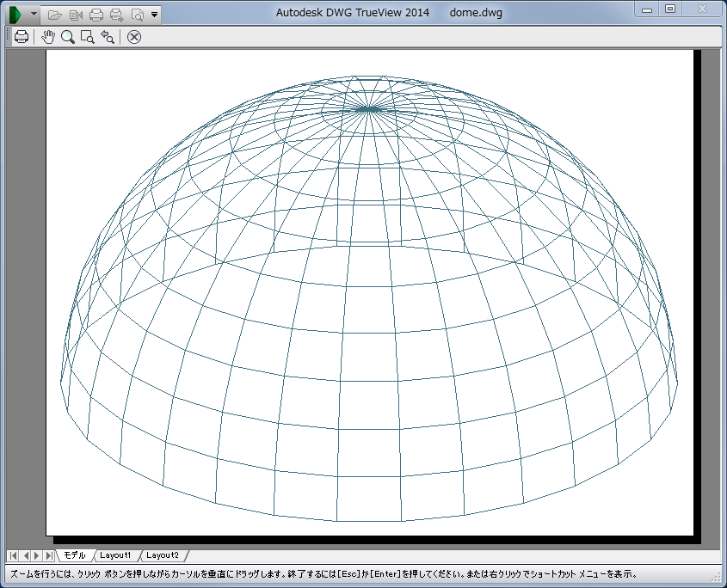Open the Layout2 tab
Image resolution: width=727 pixels, height=588 pixels.
point(162,555)
